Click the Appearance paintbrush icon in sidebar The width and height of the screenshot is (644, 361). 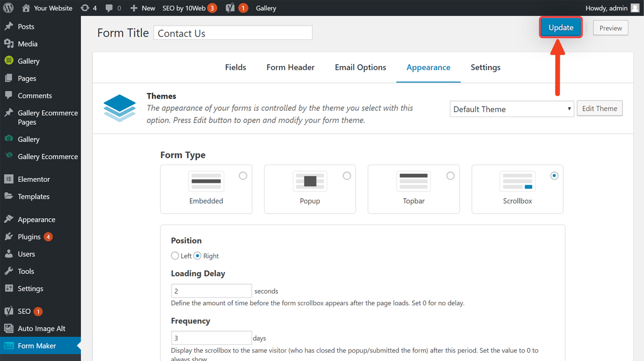coord(9,219)
